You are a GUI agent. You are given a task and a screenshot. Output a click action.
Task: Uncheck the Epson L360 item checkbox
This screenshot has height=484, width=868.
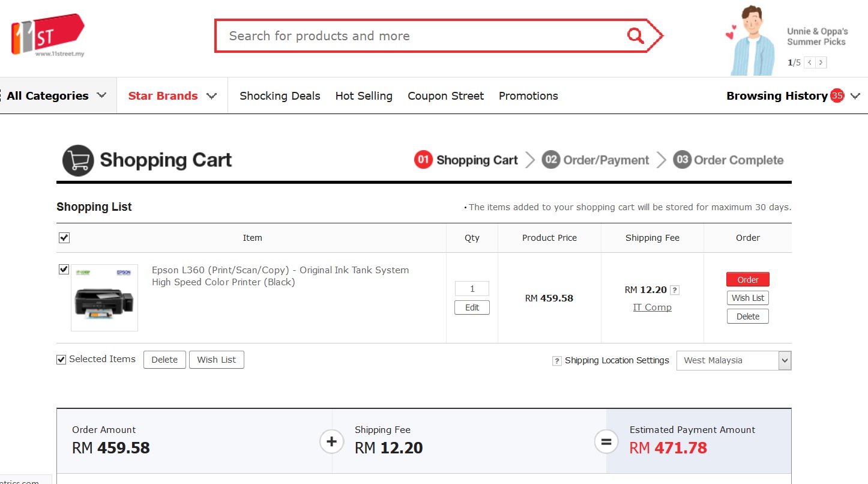(64, 270)
